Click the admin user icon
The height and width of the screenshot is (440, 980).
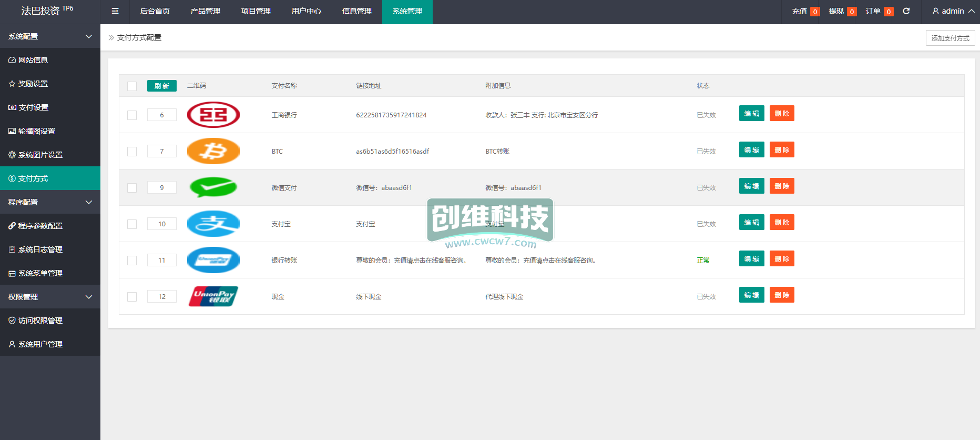point(935,11)
